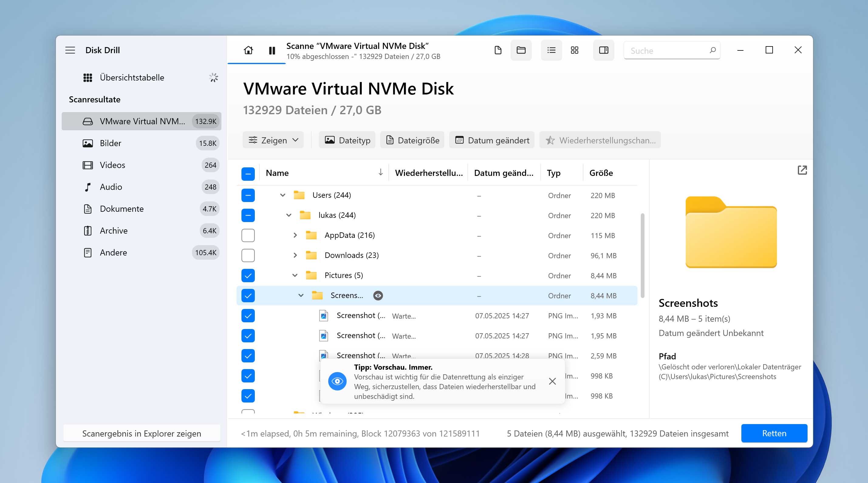Open Videos category

(142, 165)
